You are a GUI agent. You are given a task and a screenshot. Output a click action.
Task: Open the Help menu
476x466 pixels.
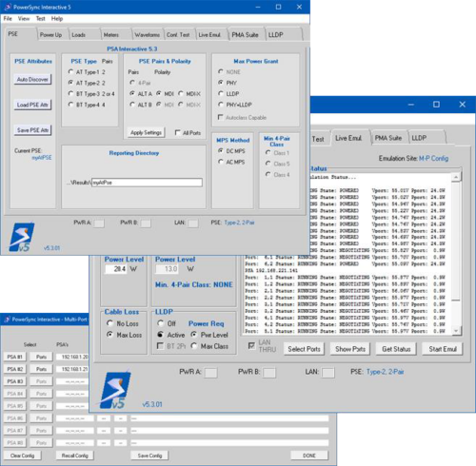click(x=57, y=18)
